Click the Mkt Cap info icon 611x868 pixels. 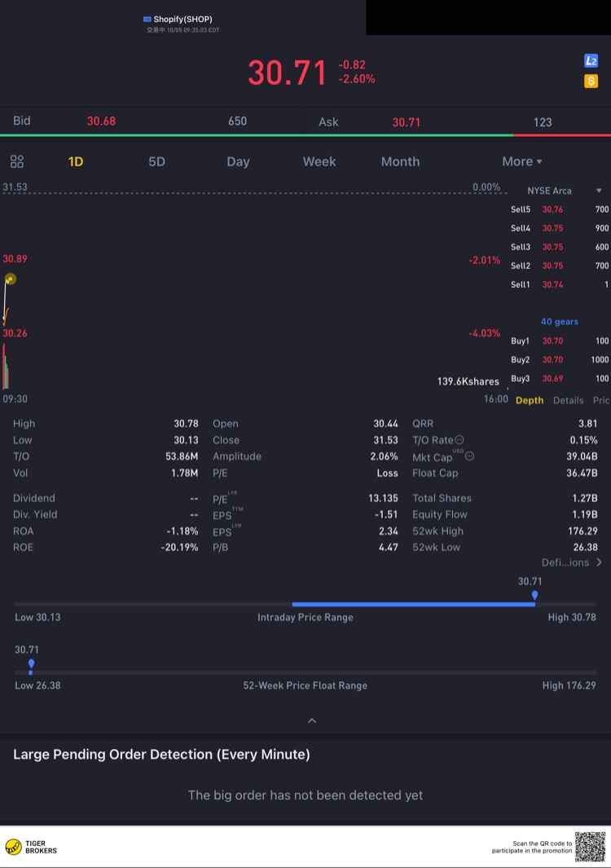tap(469, 456)
